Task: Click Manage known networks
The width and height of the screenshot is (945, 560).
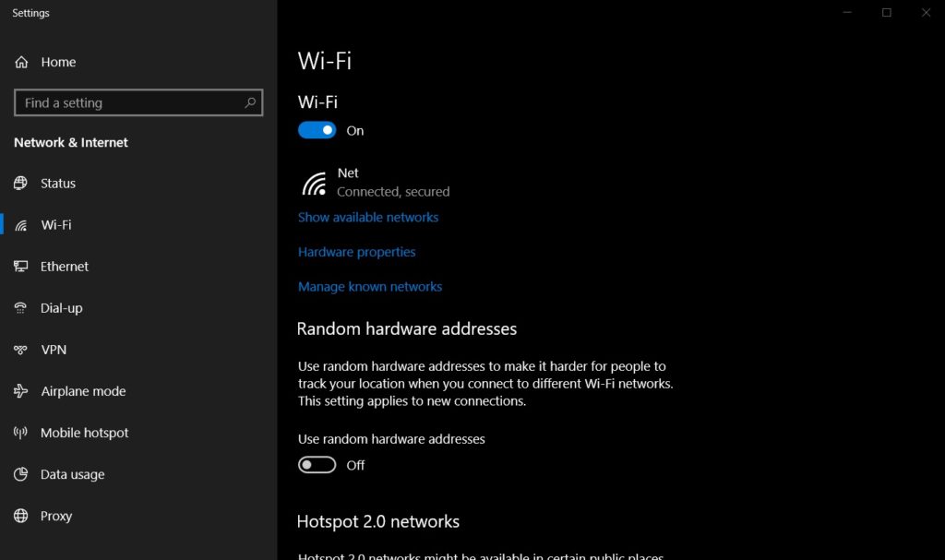Action: click(370, 286)
